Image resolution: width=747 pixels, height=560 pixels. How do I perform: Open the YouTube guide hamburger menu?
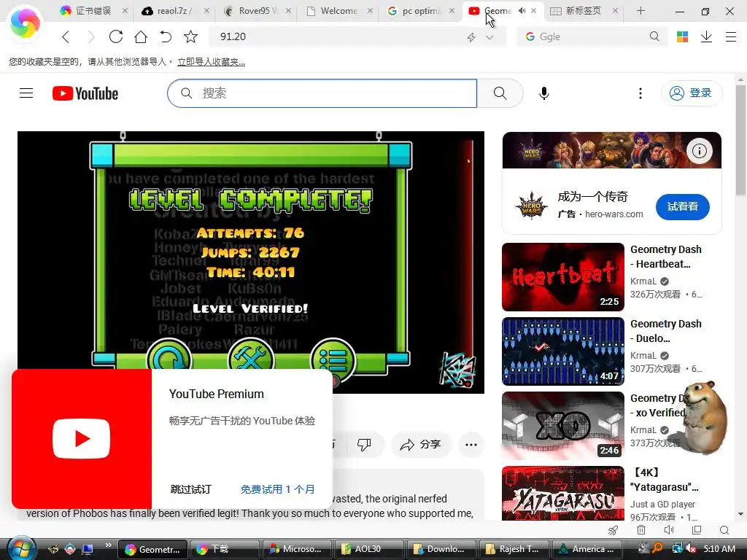26,93
